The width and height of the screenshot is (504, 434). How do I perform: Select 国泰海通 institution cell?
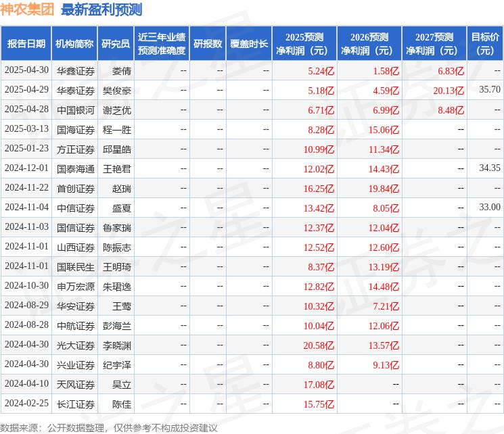(76, 169)
